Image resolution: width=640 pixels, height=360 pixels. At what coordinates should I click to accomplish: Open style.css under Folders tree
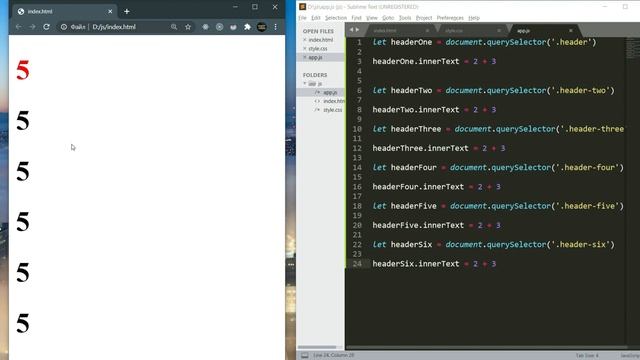pyautogui.click(x=333, y=110)
